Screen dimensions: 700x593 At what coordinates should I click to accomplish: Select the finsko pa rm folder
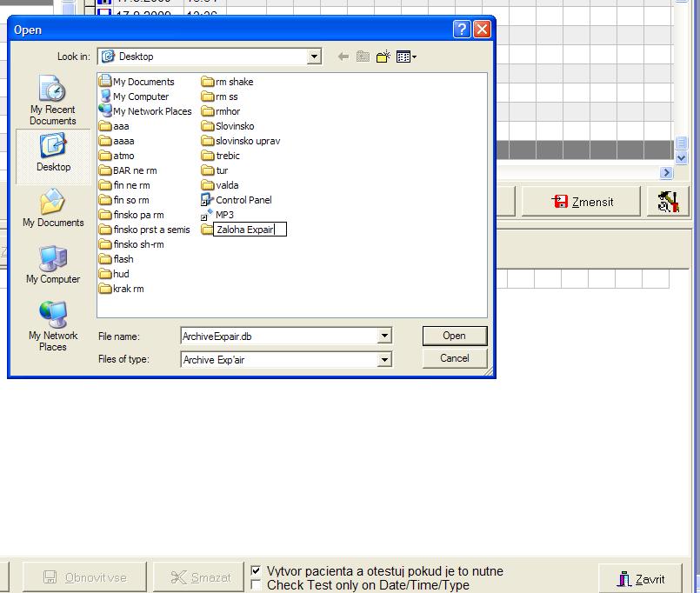(x=131, y=215)
